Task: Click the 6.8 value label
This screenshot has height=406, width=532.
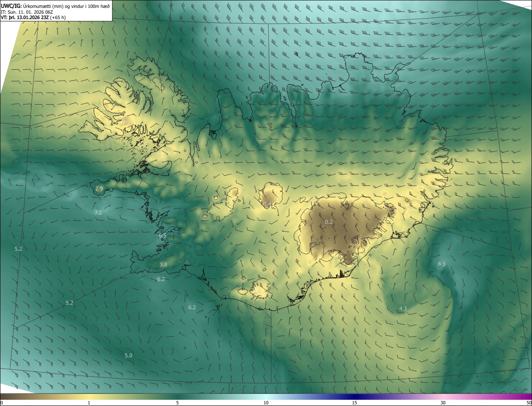Action: (442, 264)
